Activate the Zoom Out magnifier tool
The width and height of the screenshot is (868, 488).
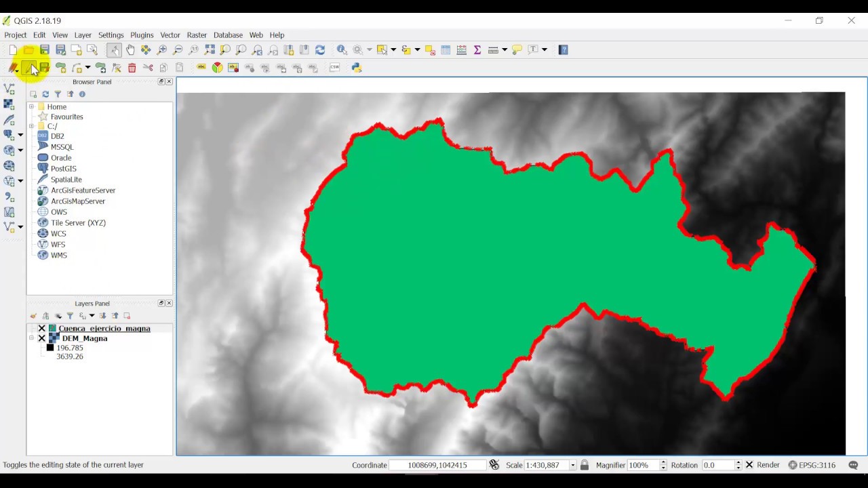click(x=178, y=50)
